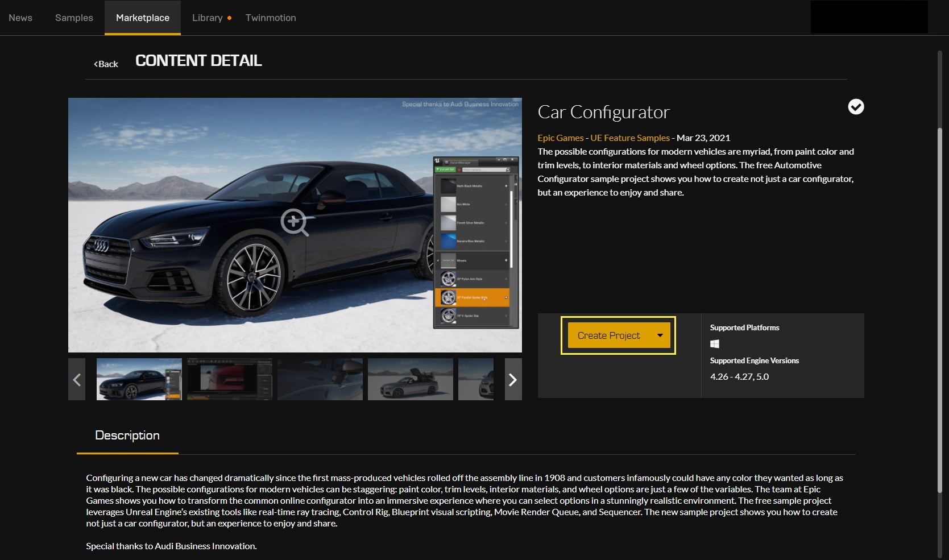Click the 'Supported Engine Versions' label

pyautogui.click(x=755, y=360)
